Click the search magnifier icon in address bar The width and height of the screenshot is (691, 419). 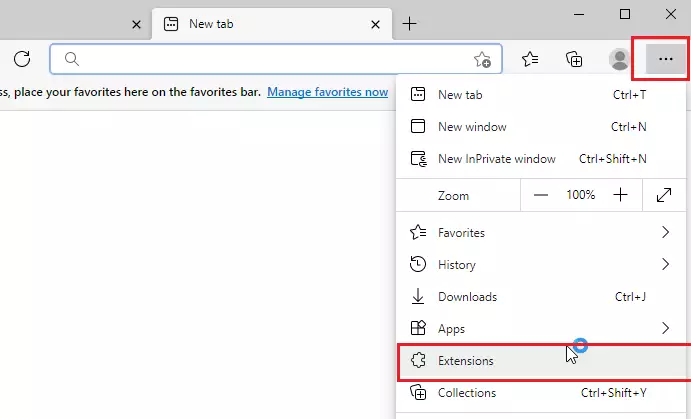(x=72, y=59)
